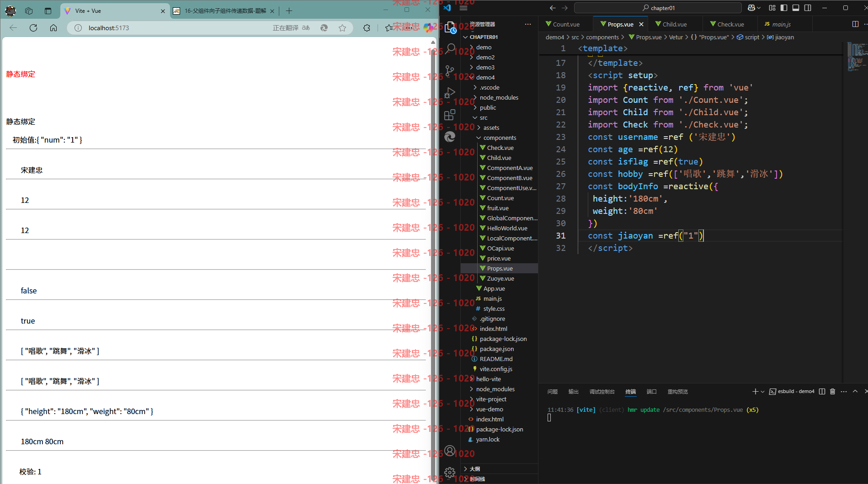
Task: Toggle the secondary side bar in VS Code
Action: [808, 8]
